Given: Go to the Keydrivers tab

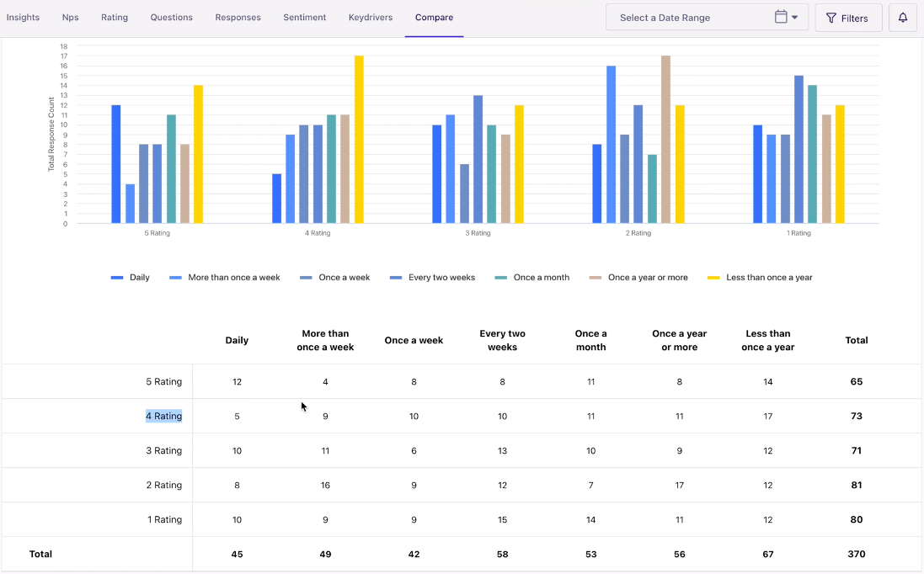Looking at the screenshot, I should (371, 17).
